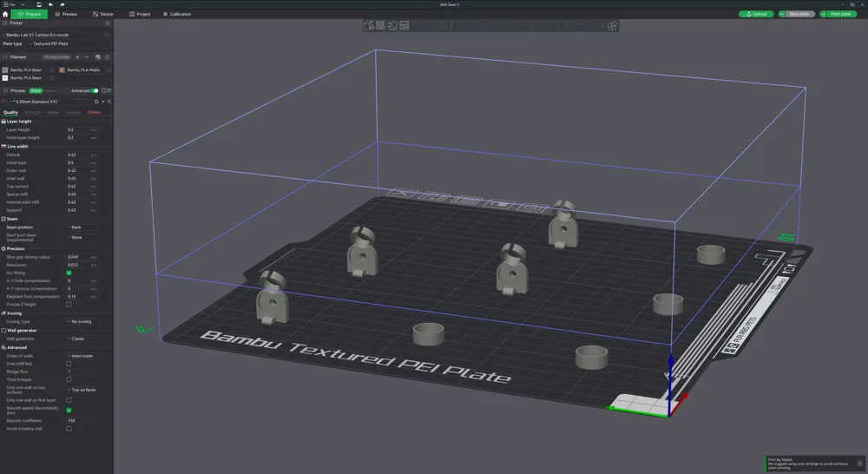Click filament 3 white color swatch
This screenshot has height=474, width=868.
coord(5,78)
